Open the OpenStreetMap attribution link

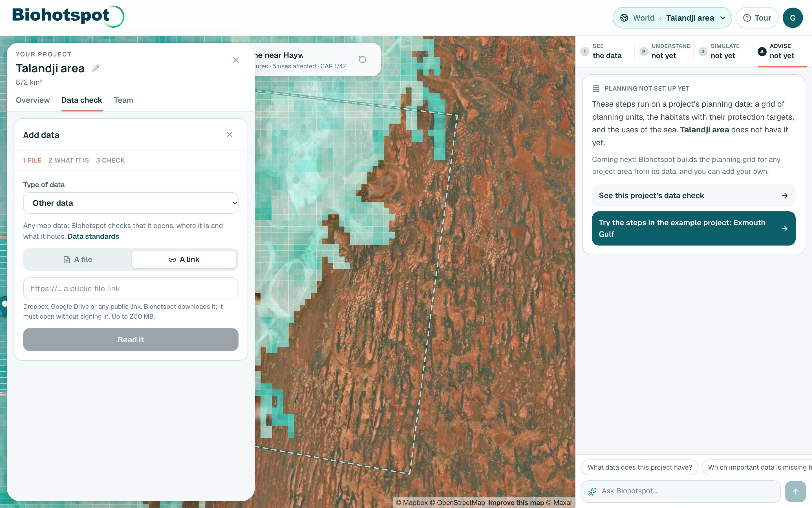[x=457, y=503]
